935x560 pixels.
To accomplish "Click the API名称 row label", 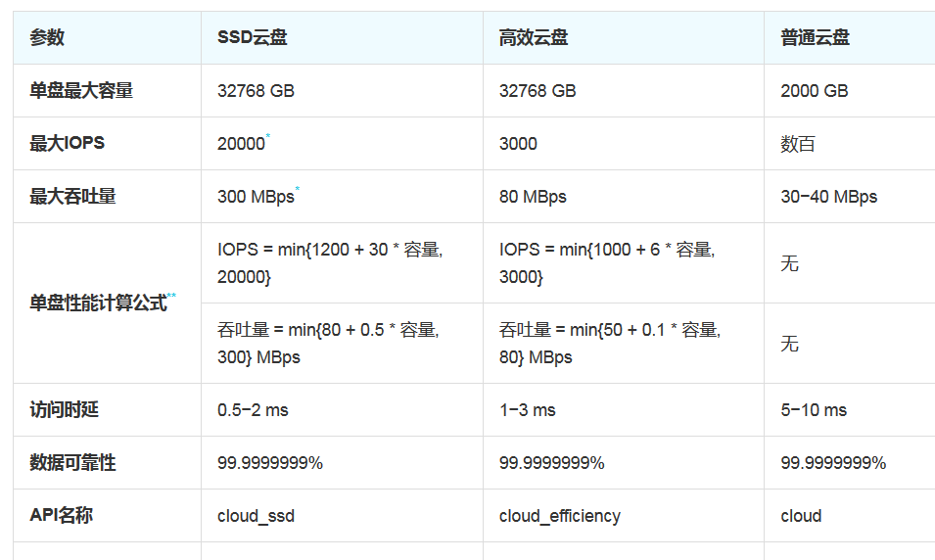I will click(x=62, y=515).
